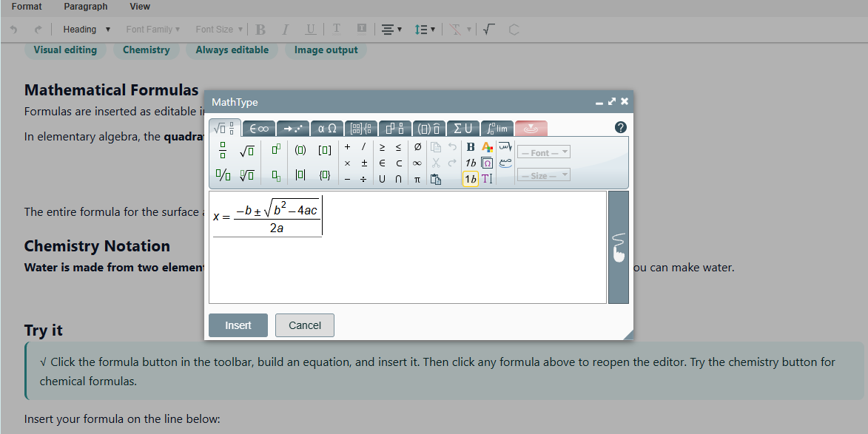Expand the clear formatting dropdown arrow
868x434 pixels.
(469, 30)
